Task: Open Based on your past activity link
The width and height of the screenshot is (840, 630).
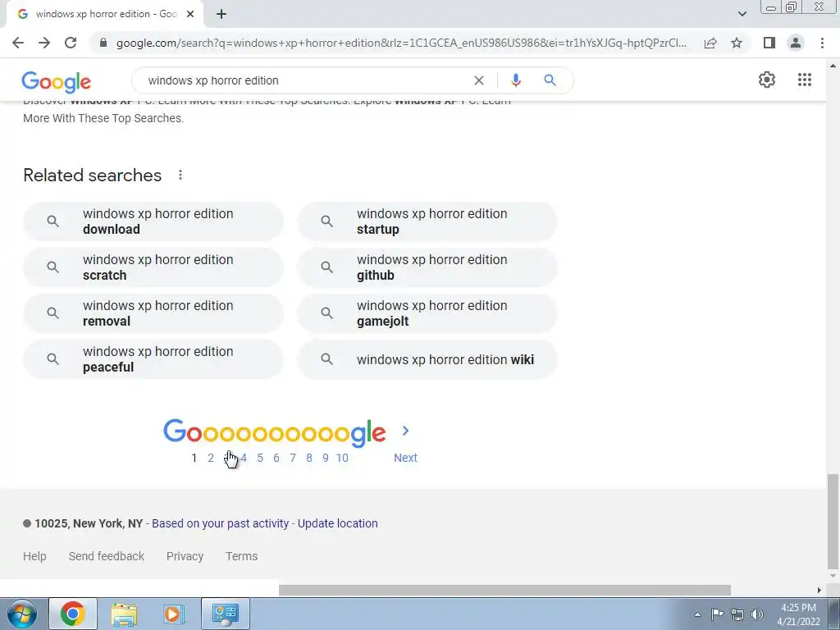Action: [220, 523]
